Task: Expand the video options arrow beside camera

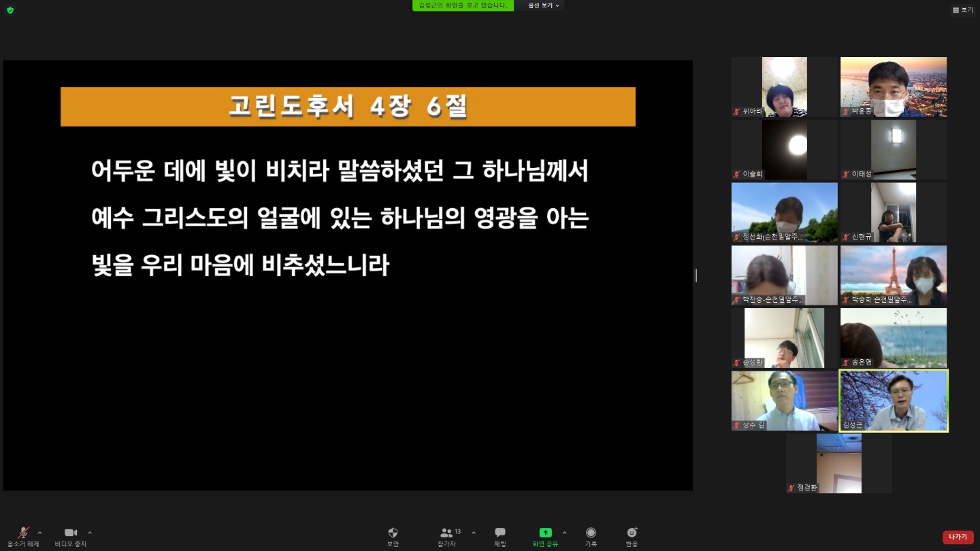Action: coord(90,533)
